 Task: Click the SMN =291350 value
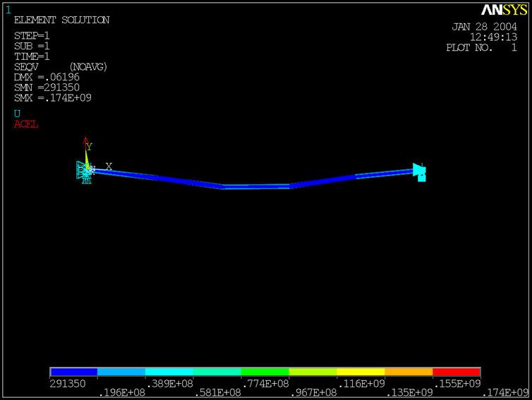(47, 87)
